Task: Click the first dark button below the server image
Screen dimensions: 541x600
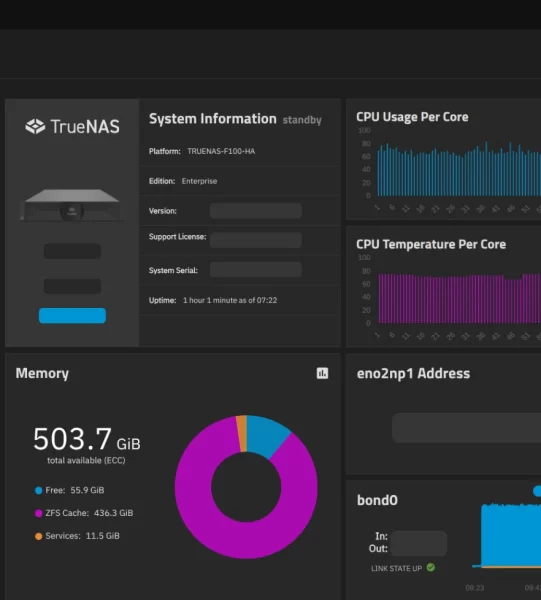Action: click(x=72, y=251)
